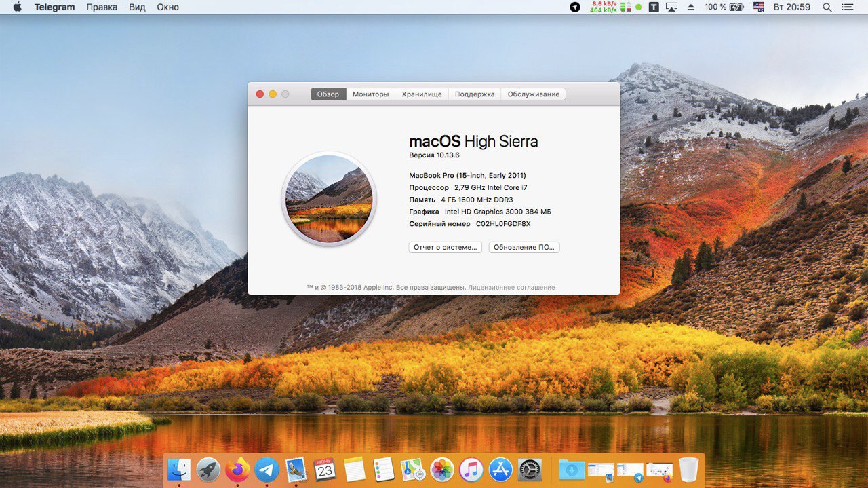
Task: Open yellow Notes app in dock
Action: 355,469
